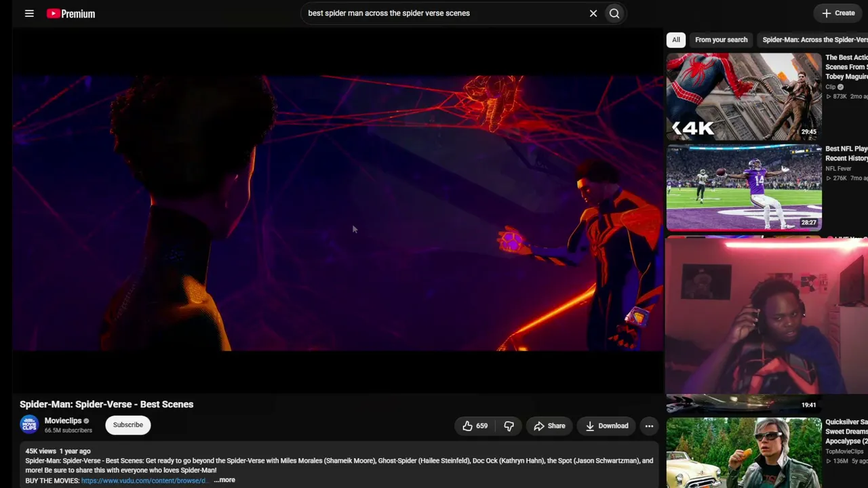Click the 29:45 duration badge
The height and width of the screenshot is (488, 868).
[808, 132]
